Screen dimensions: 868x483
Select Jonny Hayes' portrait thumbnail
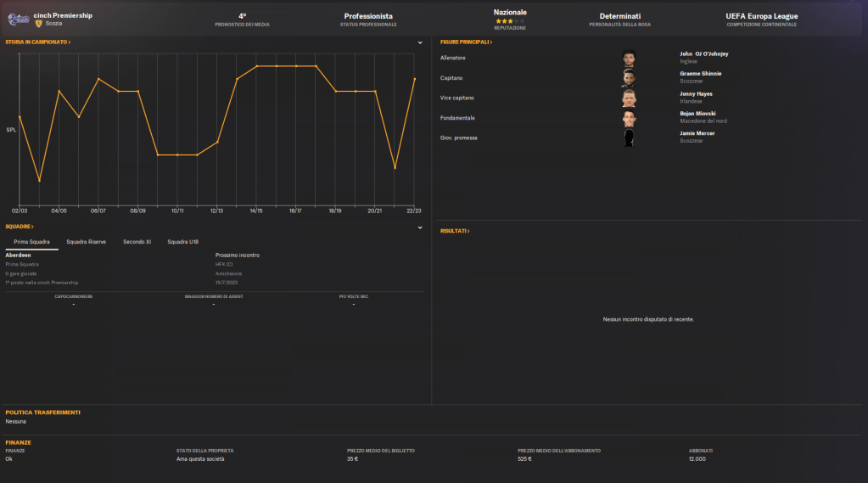click(x=629, y=98)
